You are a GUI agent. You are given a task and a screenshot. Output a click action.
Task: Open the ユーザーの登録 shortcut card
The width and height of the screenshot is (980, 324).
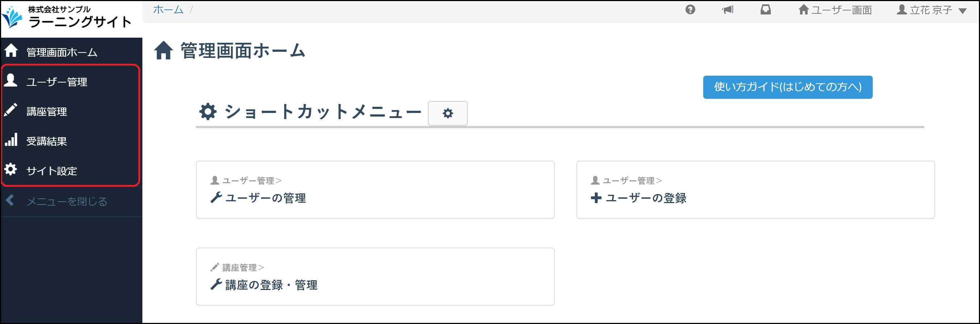pyautogui.click(x=755, y=190)
